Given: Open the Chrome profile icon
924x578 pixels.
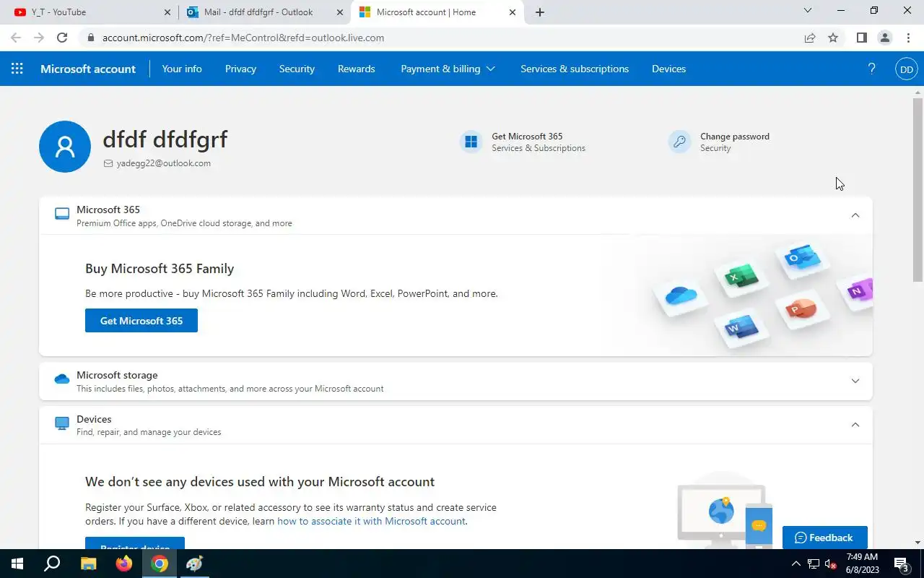Looking at the screenshot, I should click(884, 38).
